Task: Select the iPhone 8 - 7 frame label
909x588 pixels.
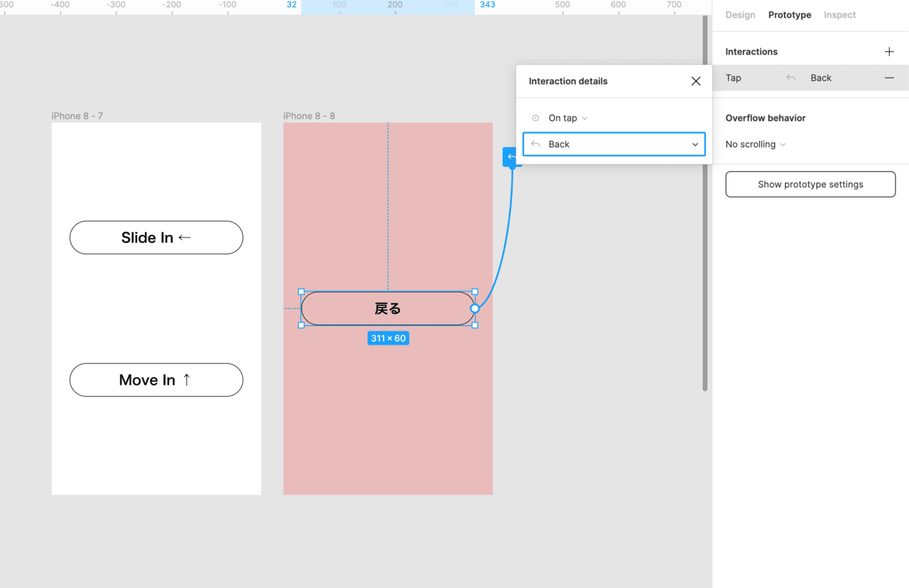Action: (77, 116)
